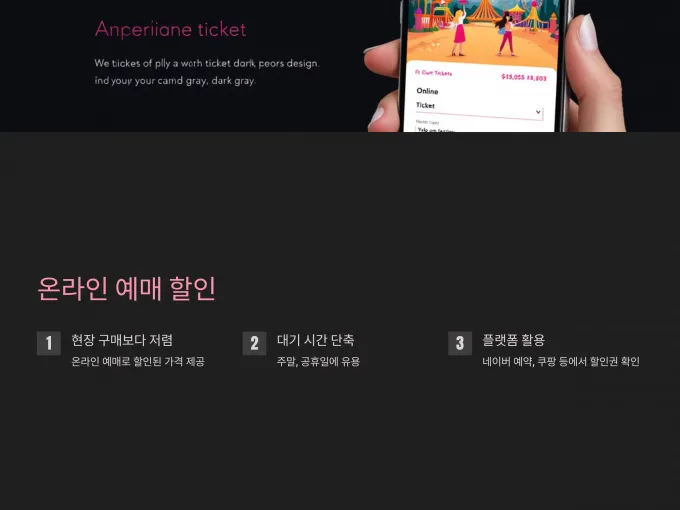Click the pink Tickets label on phone
The height and width of the screenshot is (510, 680).
(433, 73)
